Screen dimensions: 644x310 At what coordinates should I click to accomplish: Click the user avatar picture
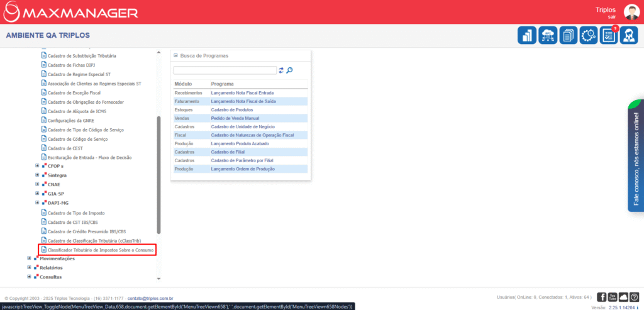coord(631,11)
